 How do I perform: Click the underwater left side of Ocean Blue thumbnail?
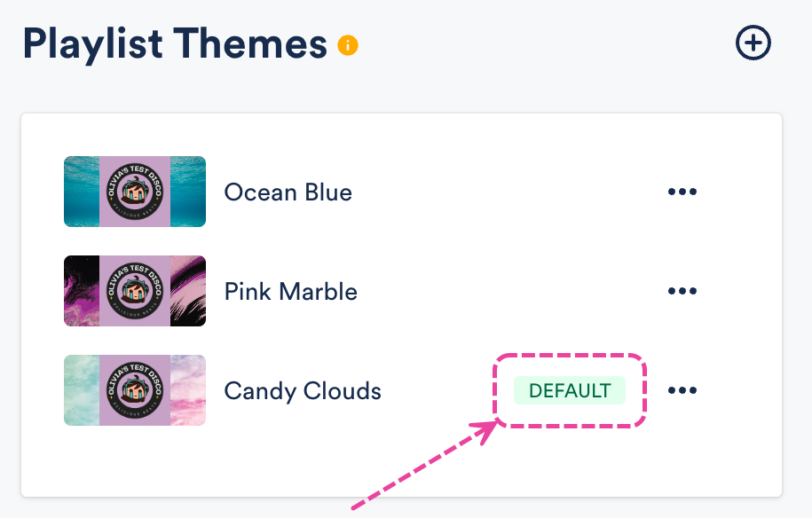[81, 192]
